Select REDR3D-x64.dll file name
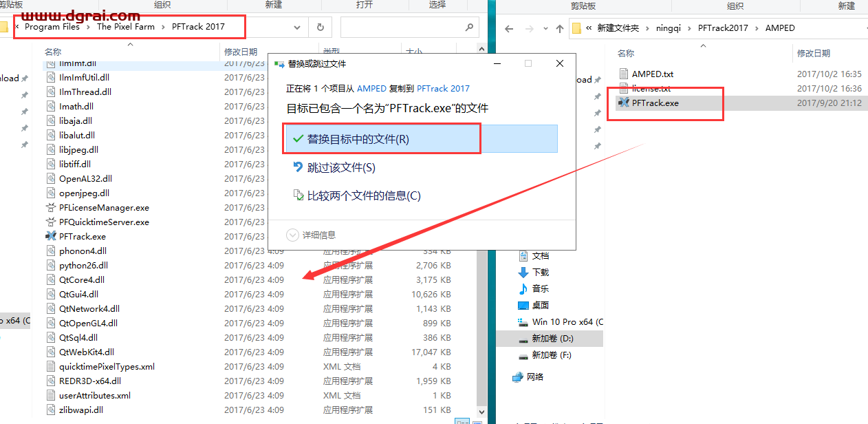 [90, 381]
